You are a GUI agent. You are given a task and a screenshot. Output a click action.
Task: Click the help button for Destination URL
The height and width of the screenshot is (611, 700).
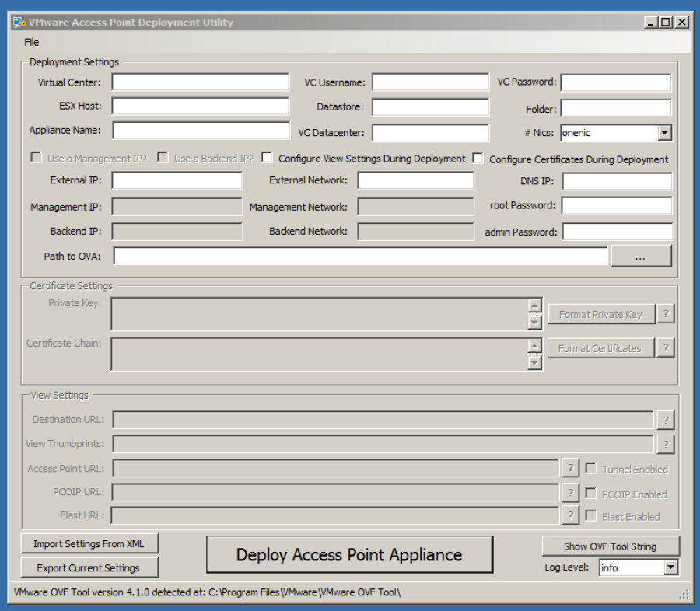coord(665,420)
